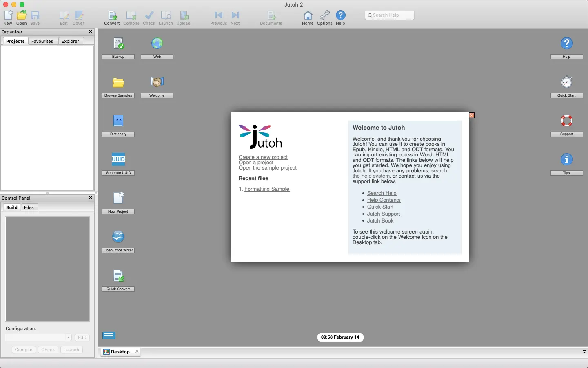
Task: Click the blue desktop menu button
Action: point(109,335)
